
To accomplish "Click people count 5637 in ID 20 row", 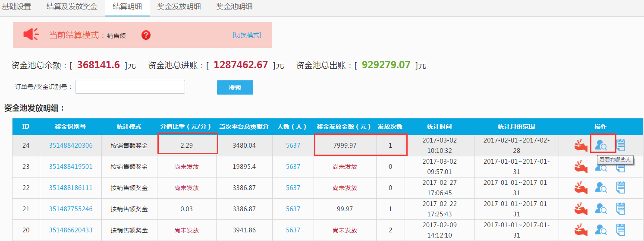I will [293, 230].
